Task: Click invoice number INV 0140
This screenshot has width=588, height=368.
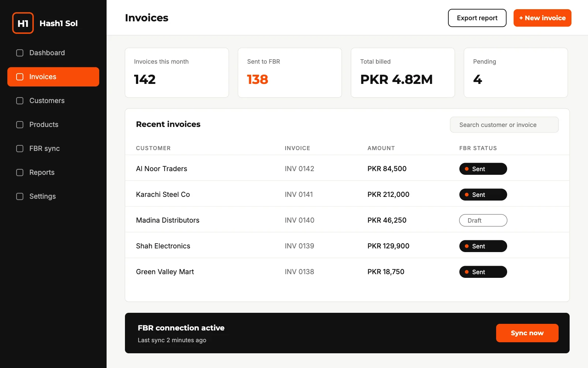Action: pos(300,220)
